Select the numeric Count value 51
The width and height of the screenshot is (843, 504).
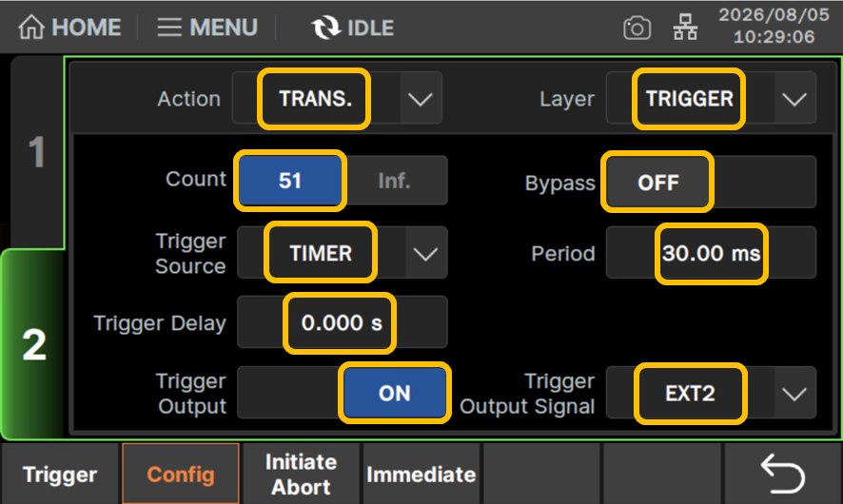tap(290, 181)
